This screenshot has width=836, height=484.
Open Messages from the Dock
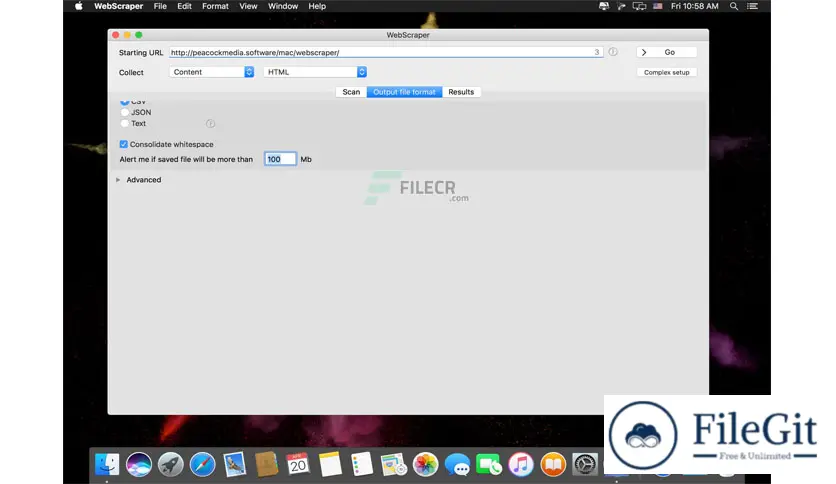point(457,464)
